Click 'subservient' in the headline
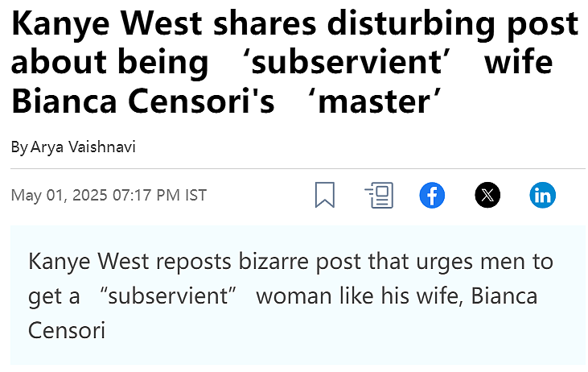The height and width of the screenshot is (372, 588). [x=347, y=62]
